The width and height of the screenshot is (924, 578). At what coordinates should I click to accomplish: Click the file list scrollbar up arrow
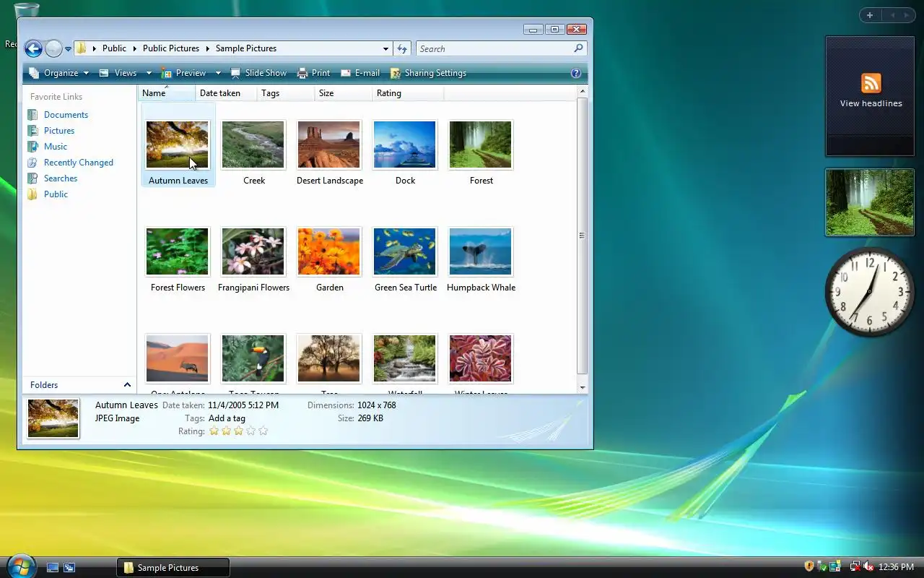point(583,92)
